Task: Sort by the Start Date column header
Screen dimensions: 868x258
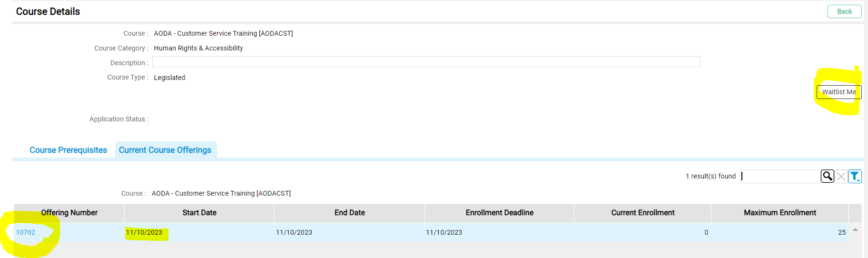Action: point(199,213)
